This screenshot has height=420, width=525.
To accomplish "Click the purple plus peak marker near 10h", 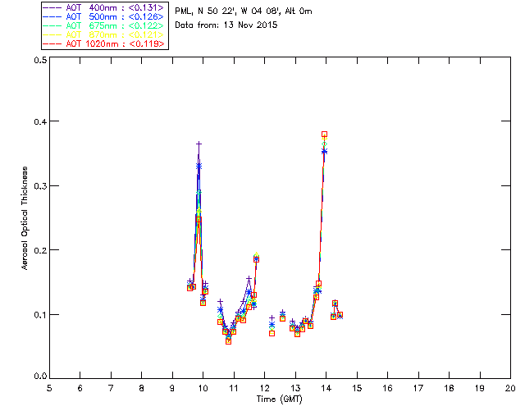I will click(199, 144).
